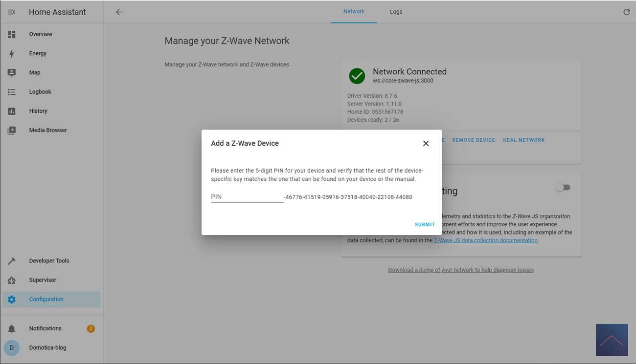Click the History chart icon
The image size is (636, 364).
coord(12,111)
